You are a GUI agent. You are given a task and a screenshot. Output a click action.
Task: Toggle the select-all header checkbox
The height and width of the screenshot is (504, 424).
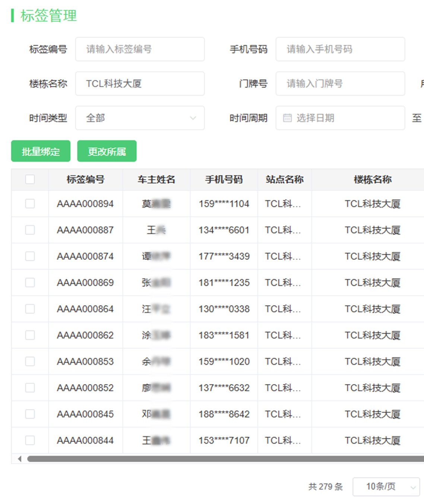coord(30,179)
